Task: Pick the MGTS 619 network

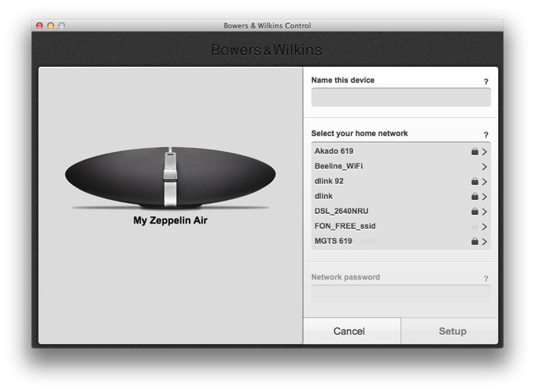Action: pos(401,242)
